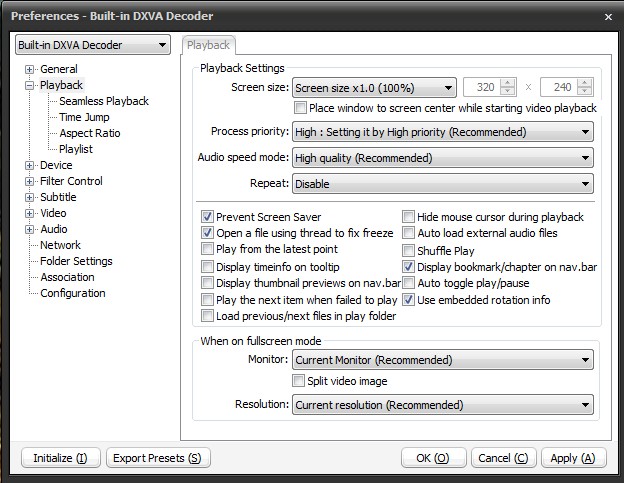Enable Shuffle Play checkbox
This screenshot has height=483, width=624.
408,251
